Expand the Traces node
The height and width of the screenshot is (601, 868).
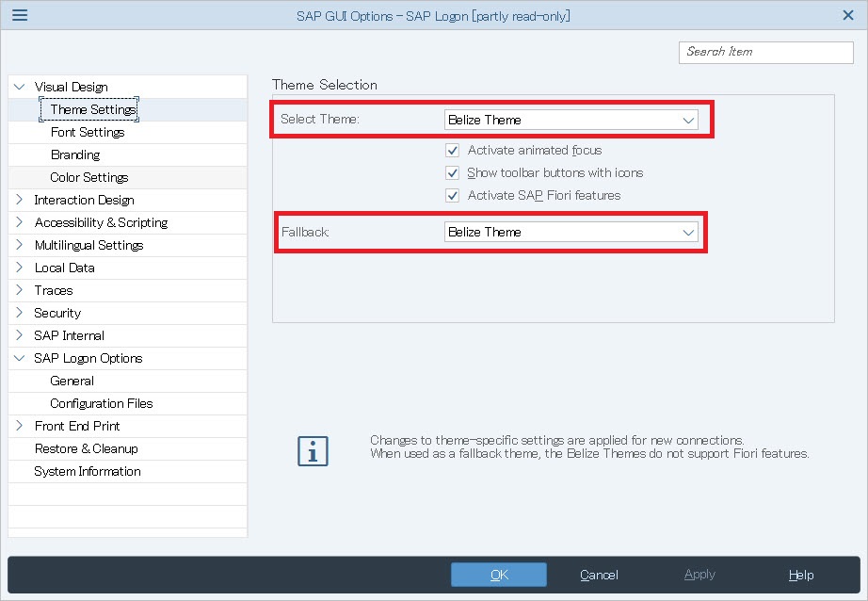(x=20, y=290)
